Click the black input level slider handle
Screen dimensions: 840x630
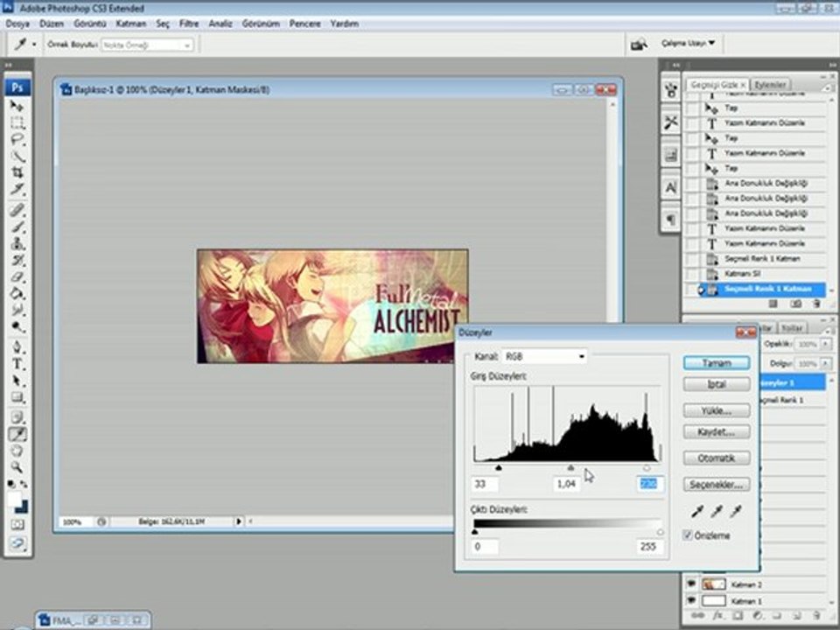[498, 467]
